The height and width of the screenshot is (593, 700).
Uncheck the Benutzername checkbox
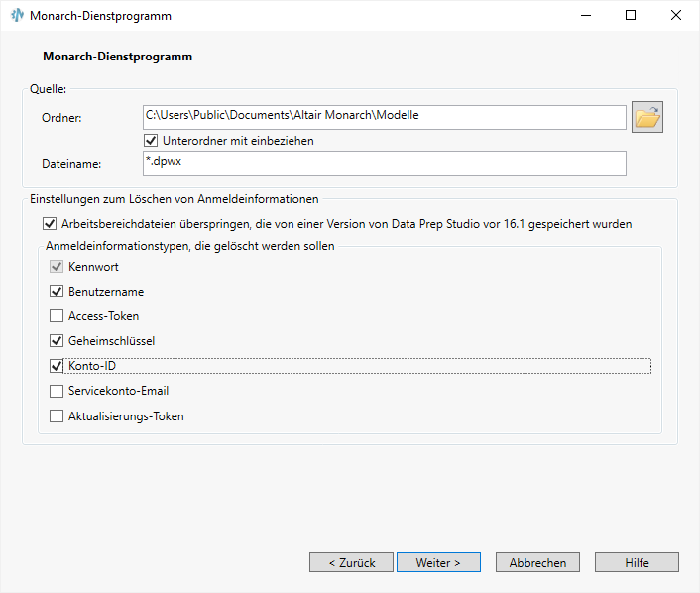(57, 292)
